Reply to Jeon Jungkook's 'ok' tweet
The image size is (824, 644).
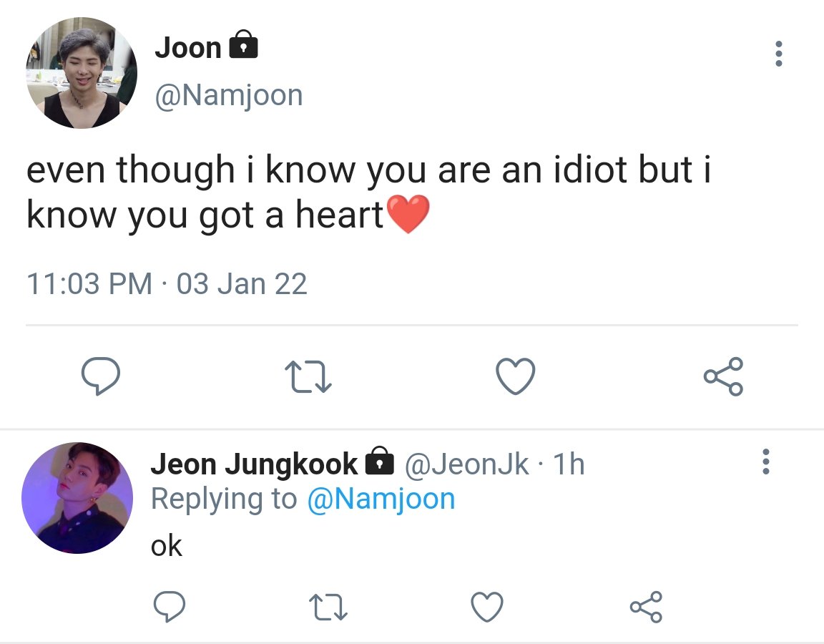tap(170, 607)
